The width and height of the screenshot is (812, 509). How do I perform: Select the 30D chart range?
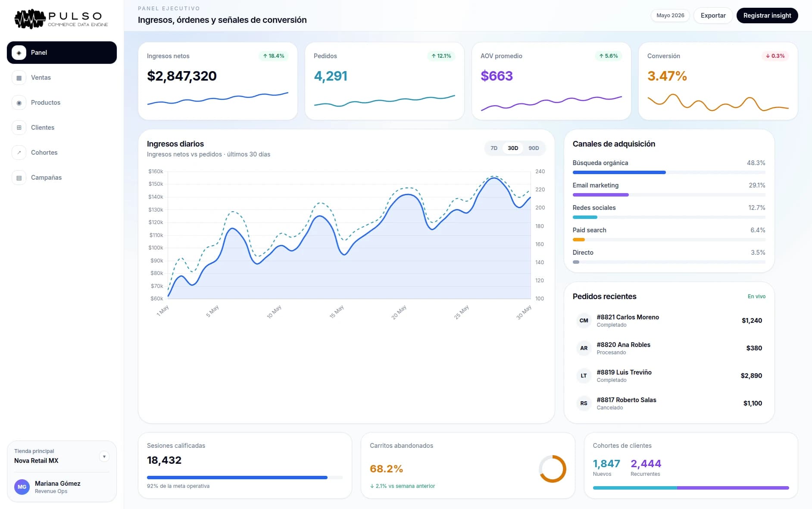click(513, 148)
